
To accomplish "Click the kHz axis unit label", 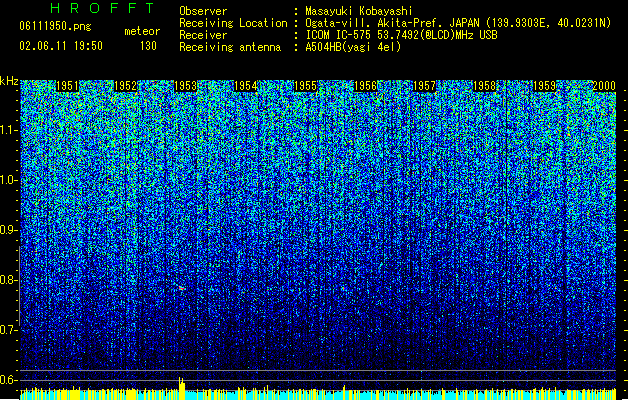I will pyautogui.click(x=9, y=81).
